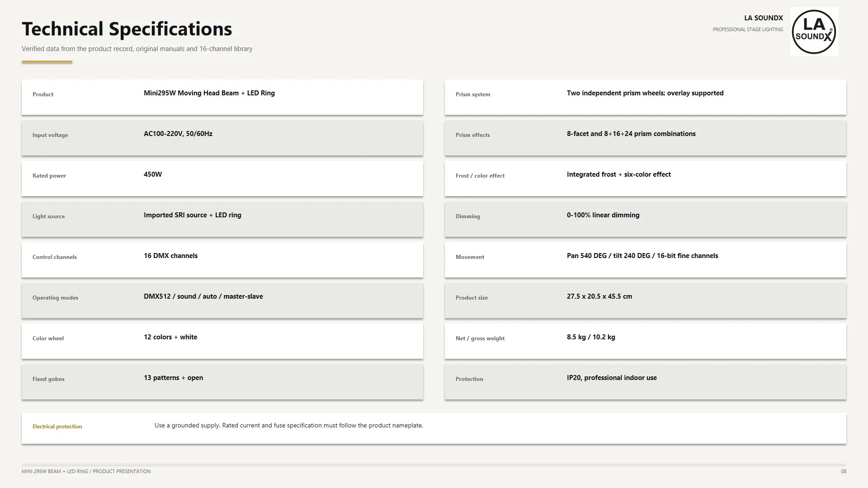Image resolution: width=868 pixels, height=488 pixels.
Task: Click the Electrical protection note
Action: point(434,428)
